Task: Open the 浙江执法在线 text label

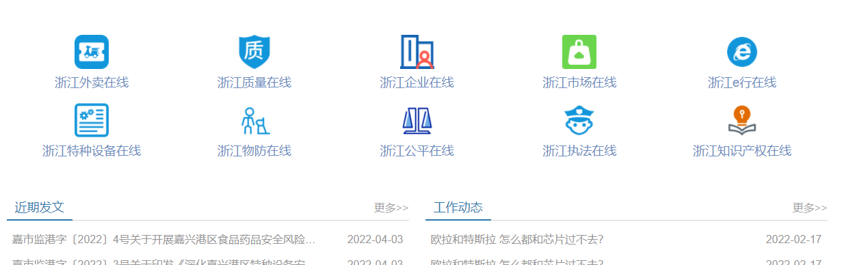Action: tap(579, 151)
